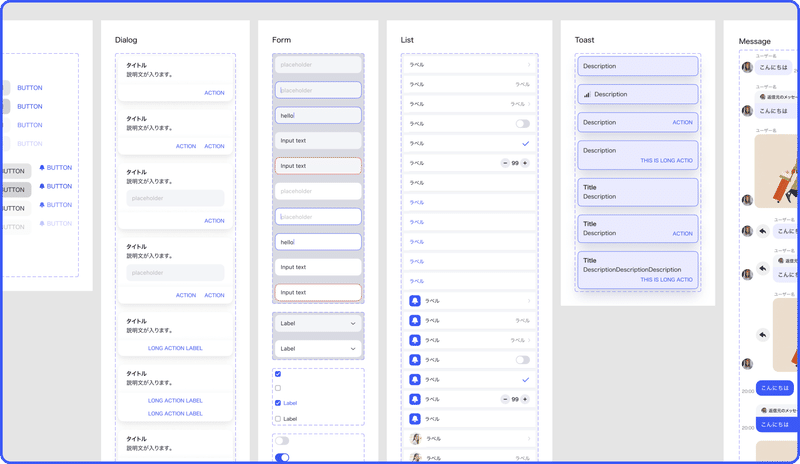
Task: Click the placeholder field in the dialog with one ACTION
Action: pyautogui.click(x=175, y=198)
